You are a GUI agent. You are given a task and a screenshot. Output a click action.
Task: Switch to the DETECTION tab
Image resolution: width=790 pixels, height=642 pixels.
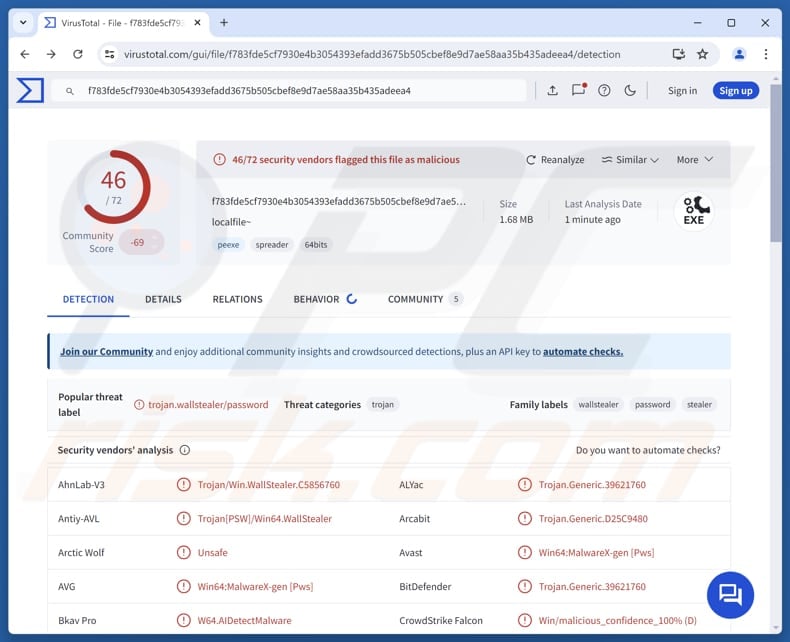click(88, 299)
